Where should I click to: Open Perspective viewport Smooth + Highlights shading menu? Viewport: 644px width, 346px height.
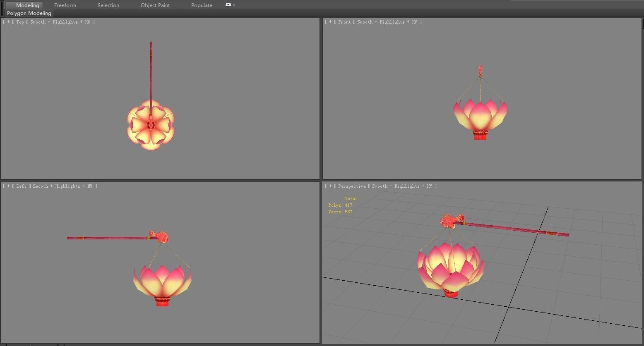402,186
